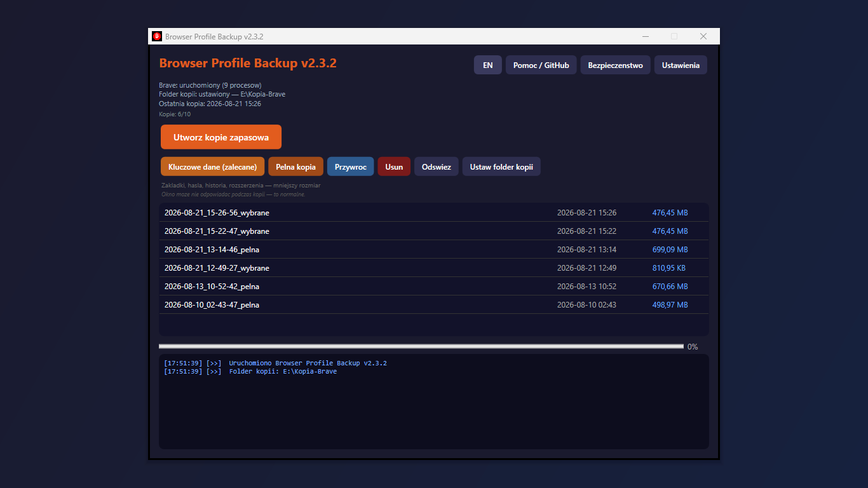The height and width of the screenshot is (488, 868).
Task: Start backup with Utworz kopie zapasowa
Action: pos(221,137)
